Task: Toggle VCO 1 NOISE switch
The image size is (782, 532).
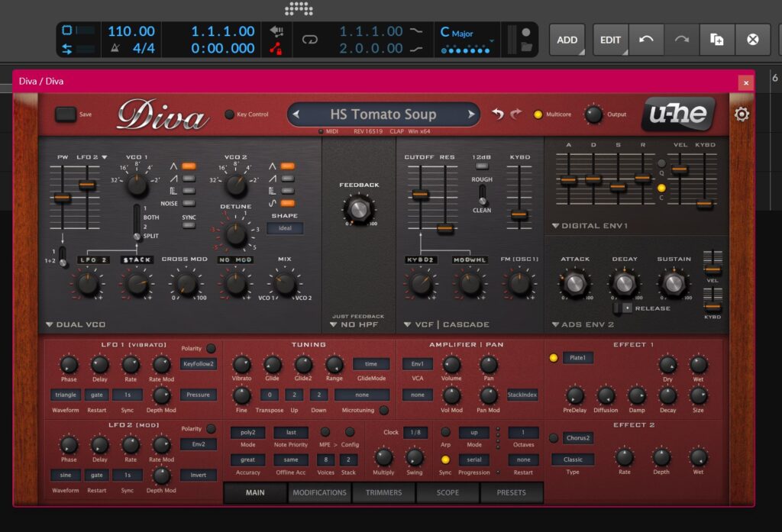Action: tap(189, 203)
